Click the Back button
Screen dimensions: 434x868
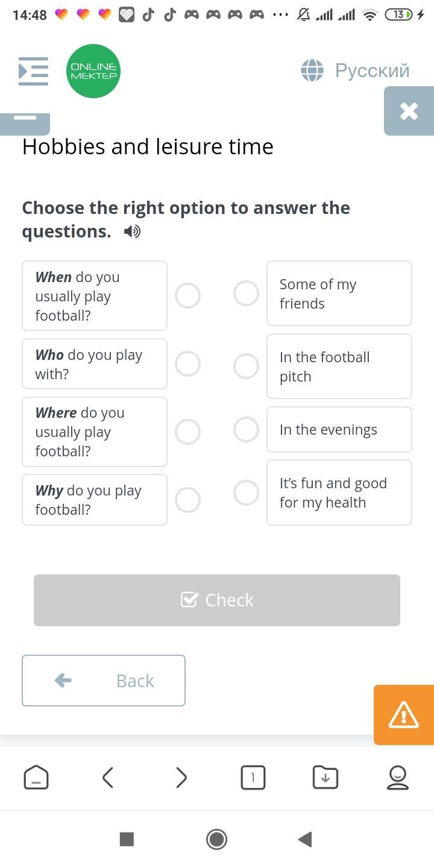[104, 681]
